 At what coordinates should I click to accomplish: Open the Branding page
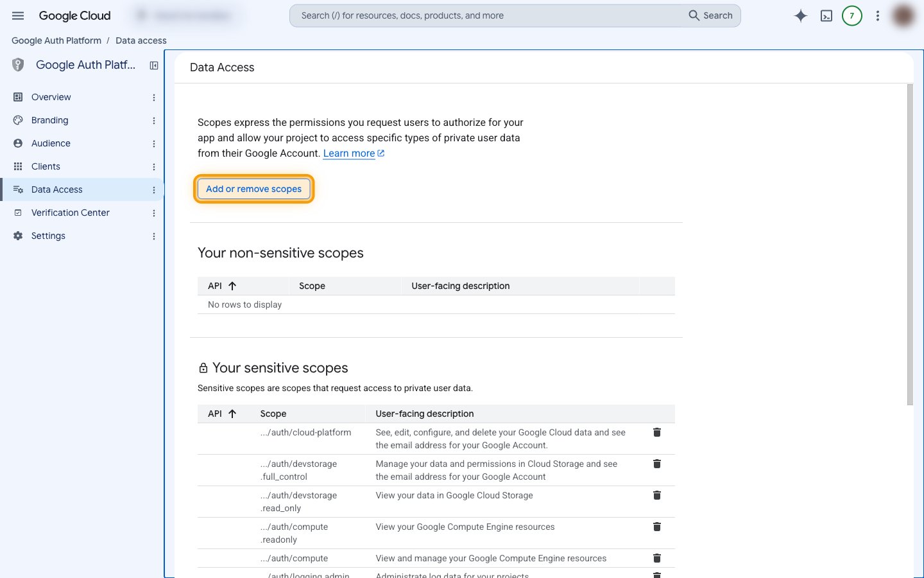(x=49, y=120)
